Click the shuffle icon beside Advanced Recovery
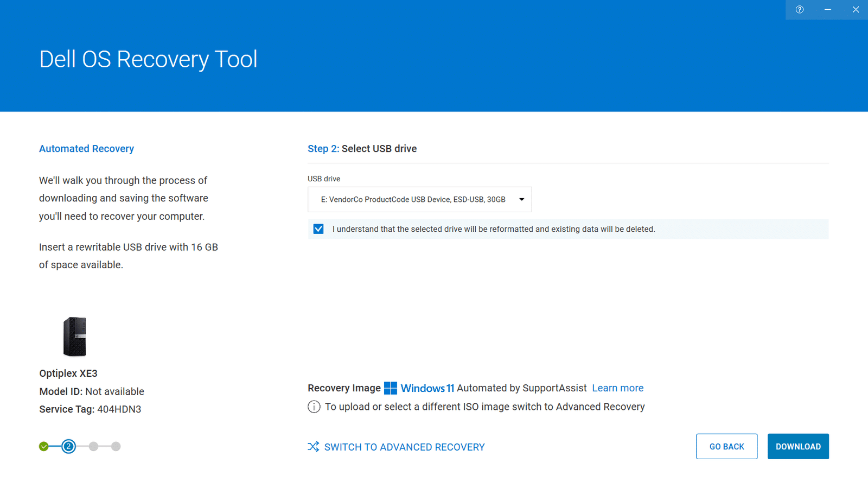 point(314,447)
